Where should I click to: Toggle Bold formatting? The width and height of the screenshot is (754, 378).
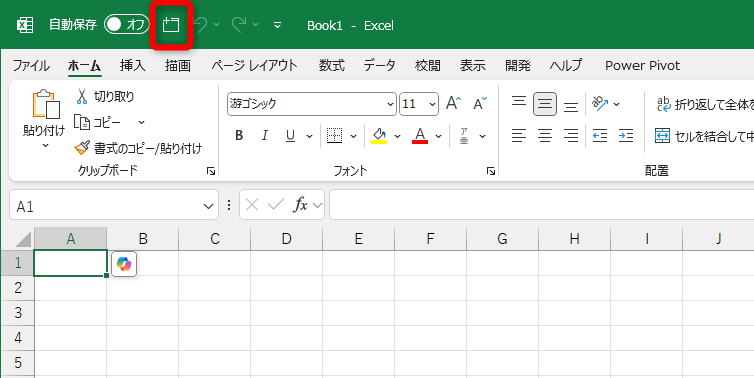click(239, 136)
